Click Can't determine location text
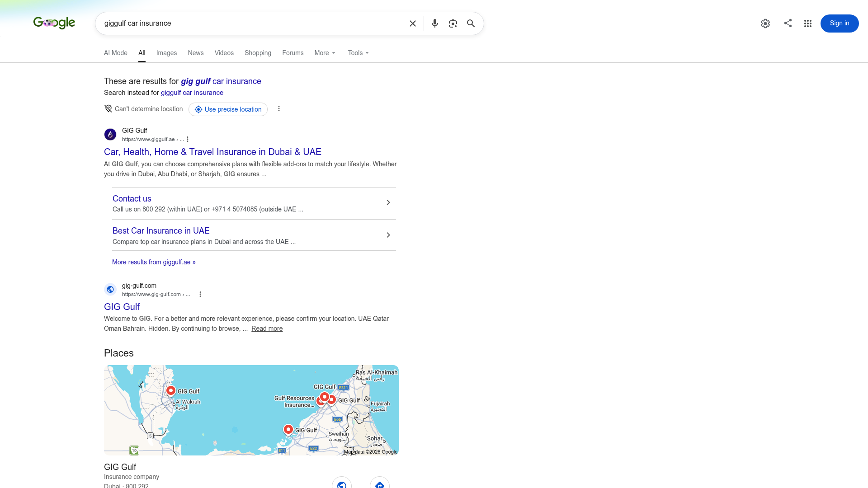Screen dimensions: 868x488 click(x=149, y=109)
